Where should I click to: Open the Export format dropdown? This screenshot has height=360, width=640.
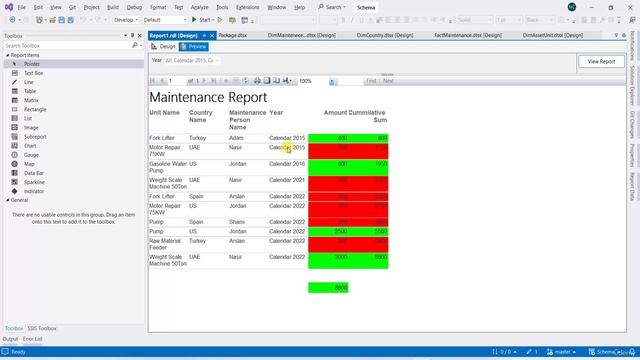coord(287,81)
